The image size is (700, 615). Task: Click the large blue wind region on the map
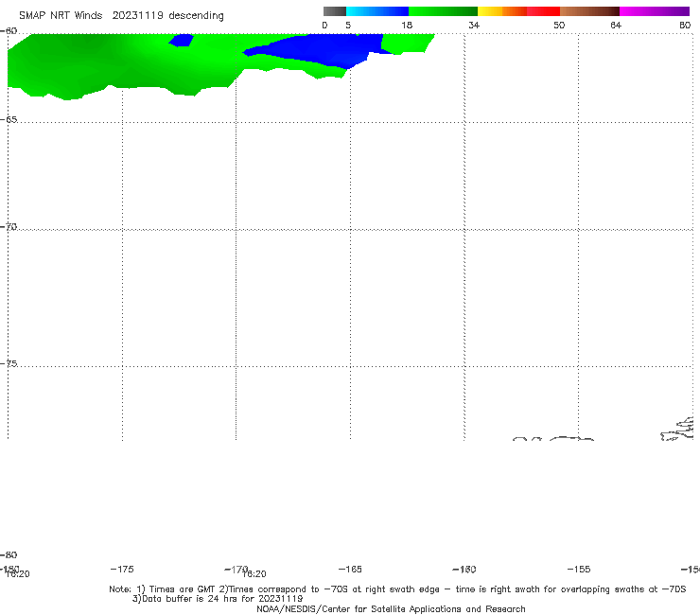pos(326,49)
